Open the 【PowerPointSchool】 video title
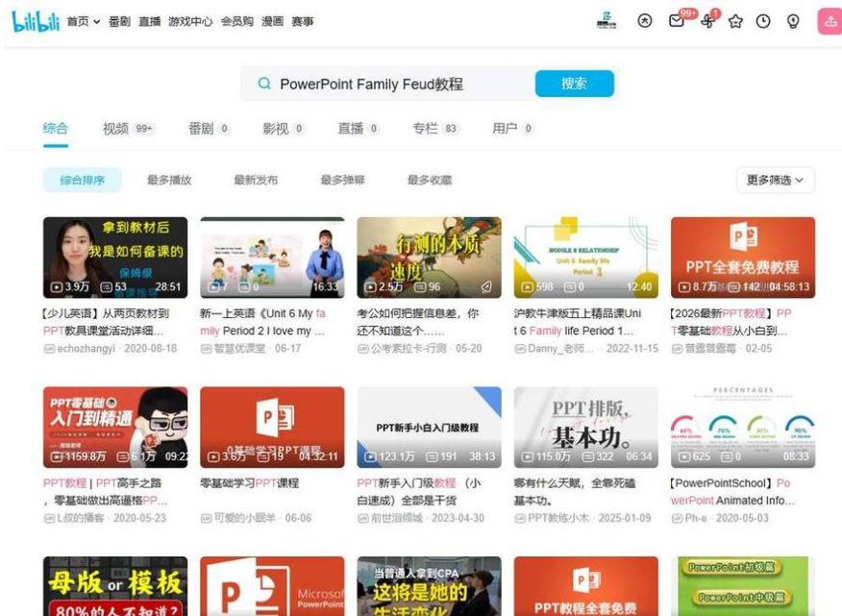Screen dimensions: 842x616 coord(733,491)
